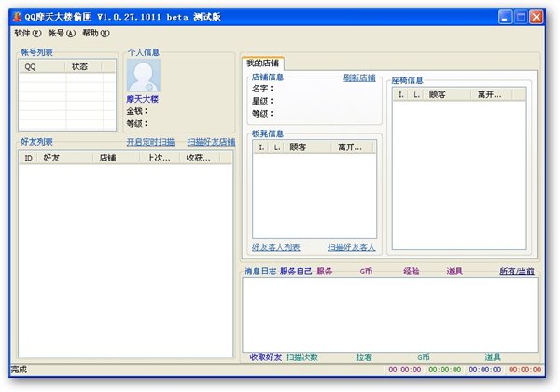This screenshot has height=392, width=560.
Task: Click the 拉客 label below the log
Action: click(364, 357)
